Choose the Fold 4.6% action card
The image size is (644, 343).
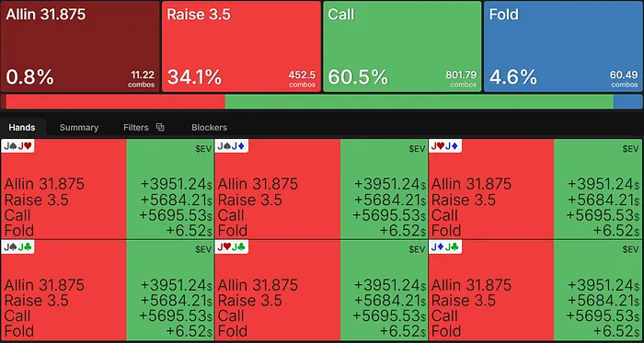point(563,46)
